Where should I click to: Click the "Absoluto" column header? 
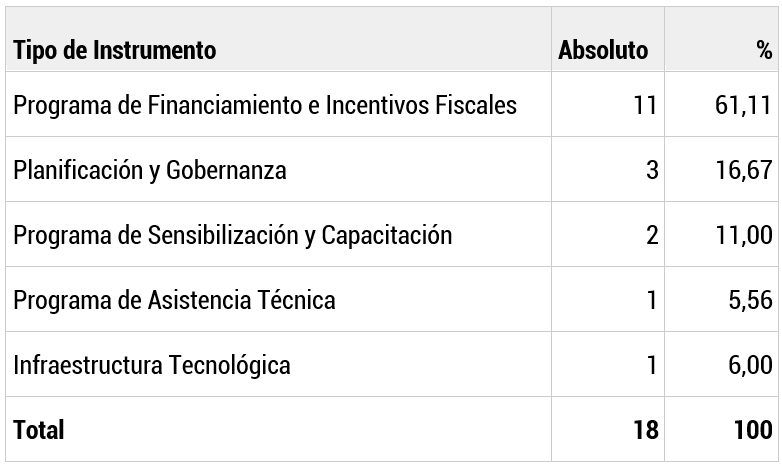click(x=602, y=50)
